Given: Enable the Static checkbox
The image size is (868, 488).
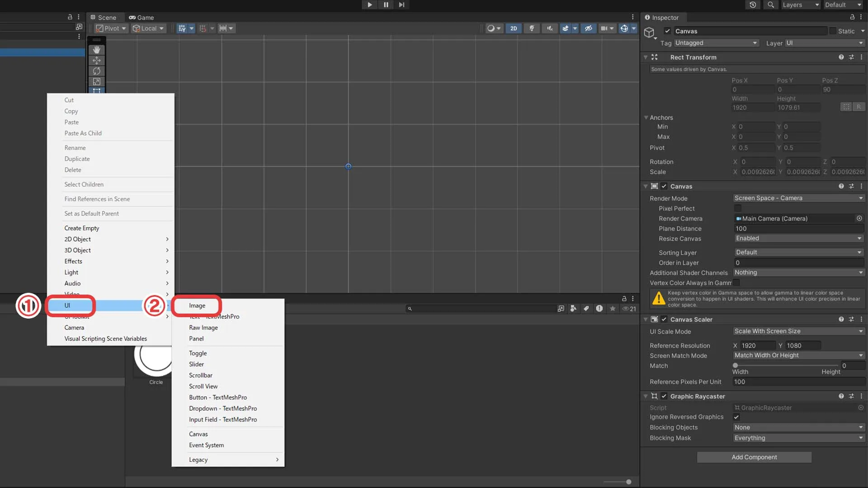Looking at the screenshot, I should tap(833, 31).
